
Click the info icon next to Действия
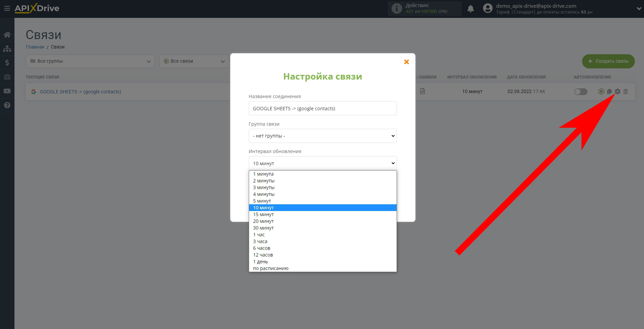pyautogui.click(x=397, y=9)
